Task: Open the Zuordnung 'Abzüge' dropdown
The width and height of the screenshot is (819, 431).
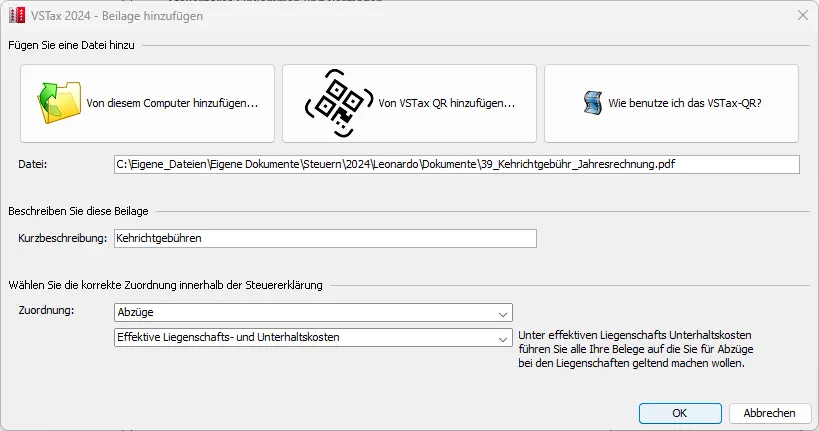Action: click(x=313, y=312)
